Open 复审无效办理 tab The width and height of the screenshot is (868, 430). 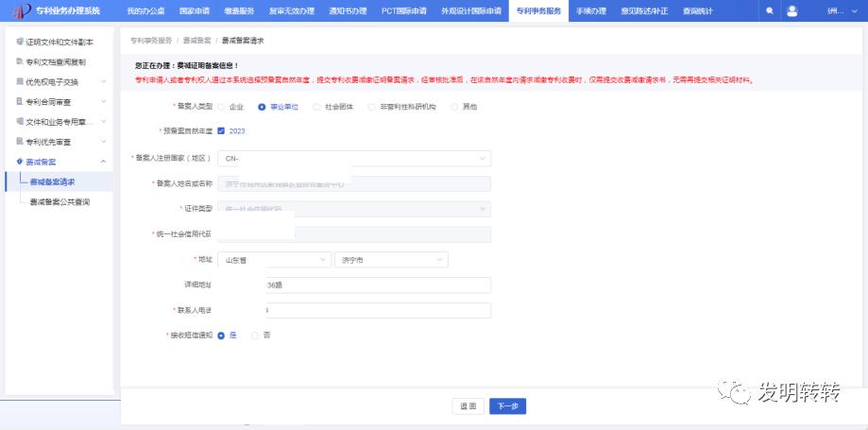click(x=291, y=11)
